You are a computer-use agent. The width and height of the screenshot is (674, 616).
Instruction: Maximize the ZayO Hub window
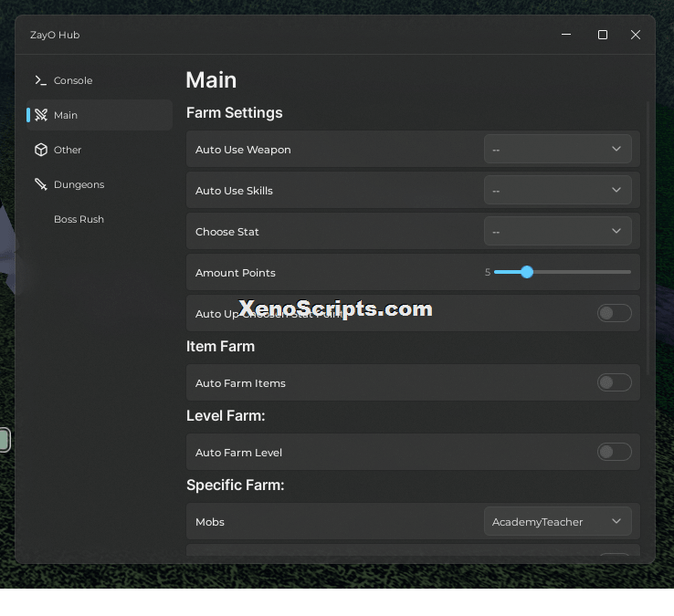point(603,35)
